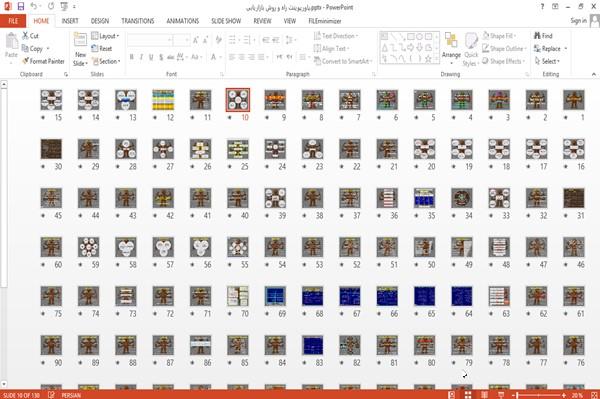Screen dimensions: 600x399
Task: Click the zoom in plus button
Action: point(564,395)
